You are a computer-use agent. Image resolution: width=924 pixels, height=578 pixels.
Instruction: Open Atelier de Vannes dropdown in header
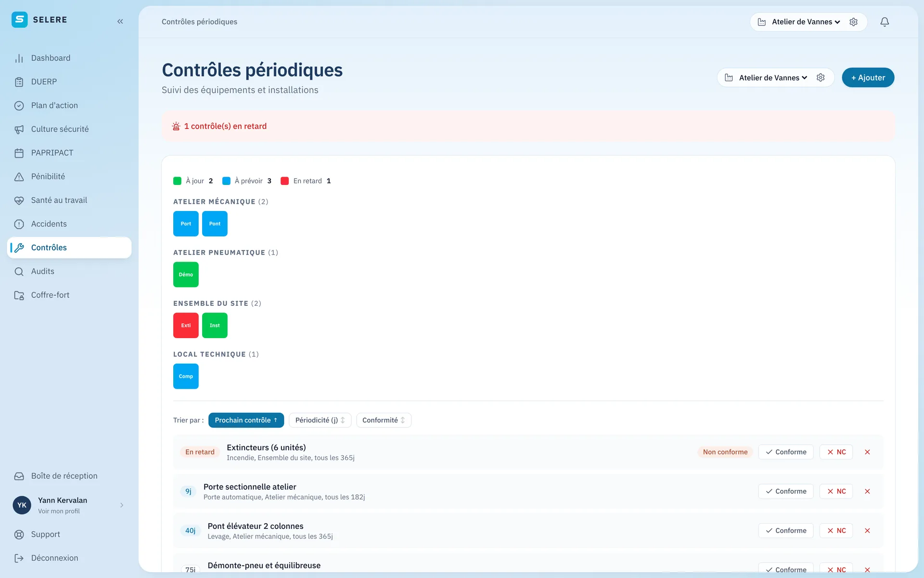coord(806,22)
